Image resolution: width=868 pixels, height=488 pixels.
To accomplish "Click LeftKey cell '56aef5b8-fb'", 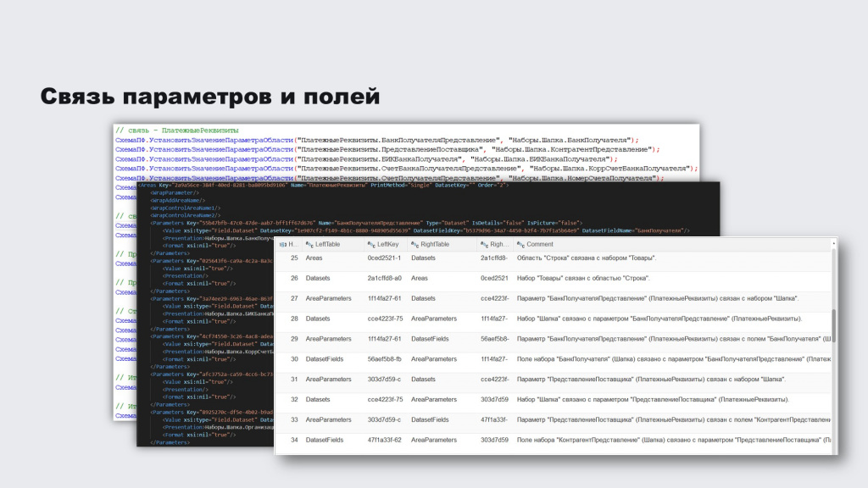I will [384, 359].
